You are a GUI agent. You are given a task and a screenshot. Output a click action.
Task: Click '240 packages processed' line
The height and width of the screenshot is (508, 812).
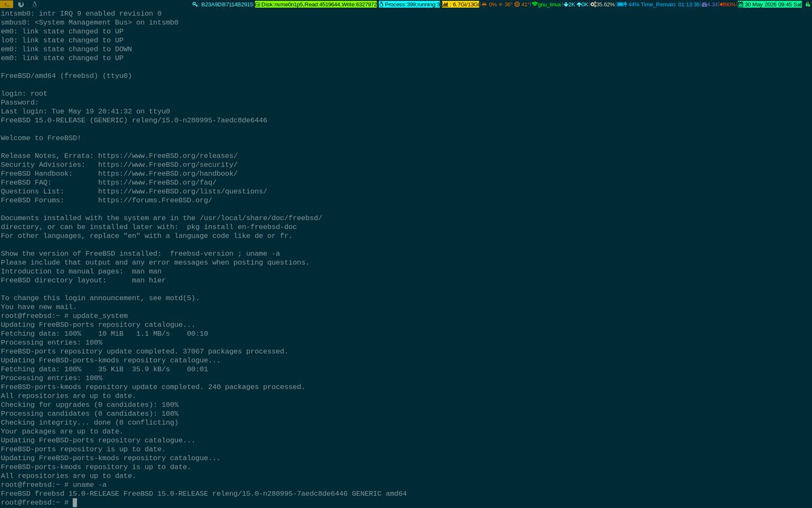pyautogui.click(x=153, y=387)
